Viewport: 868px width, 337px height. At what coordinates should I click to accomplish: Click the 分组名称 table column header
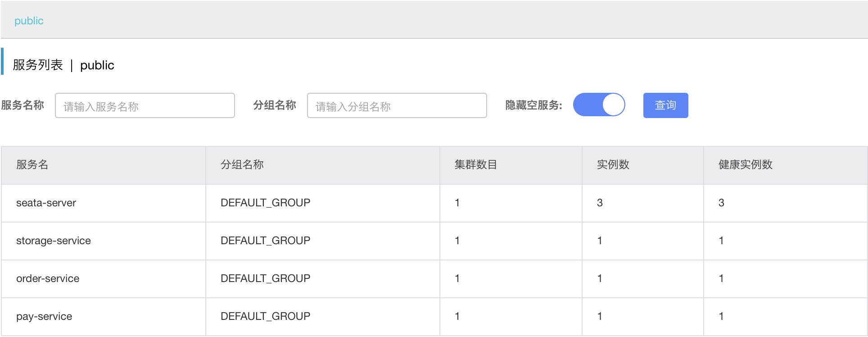point(242,165)
